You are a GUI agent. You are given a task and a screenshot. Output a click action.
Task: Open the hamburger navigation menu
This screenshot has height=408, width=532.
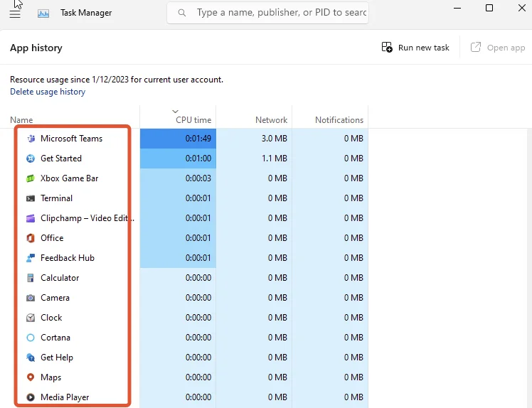pos(15,14)
